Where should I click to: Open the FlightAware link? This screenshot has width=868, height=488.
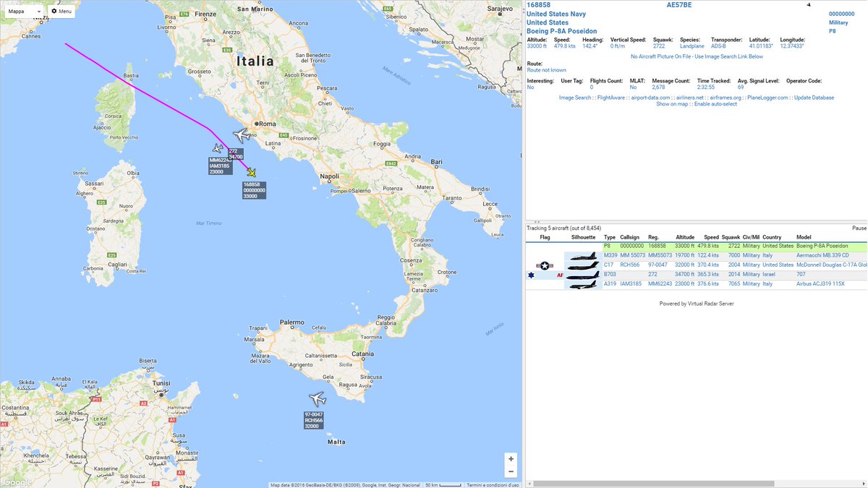coord(611,98)
